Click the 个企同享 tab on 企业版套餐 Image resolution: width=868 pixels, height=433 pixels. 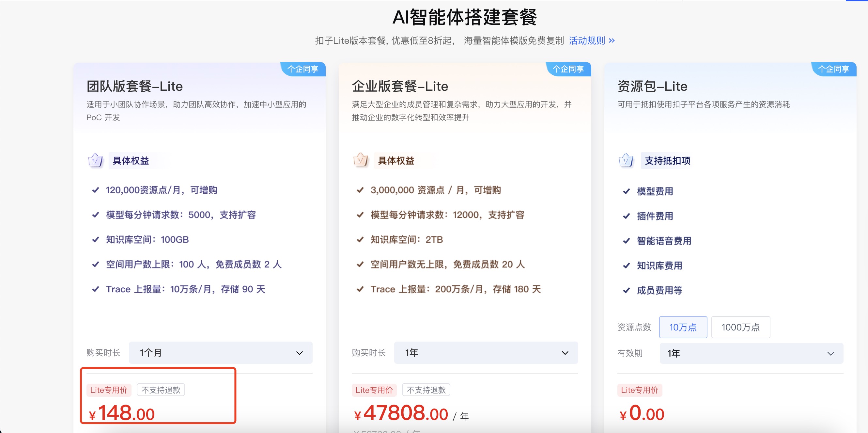[568, 69]
